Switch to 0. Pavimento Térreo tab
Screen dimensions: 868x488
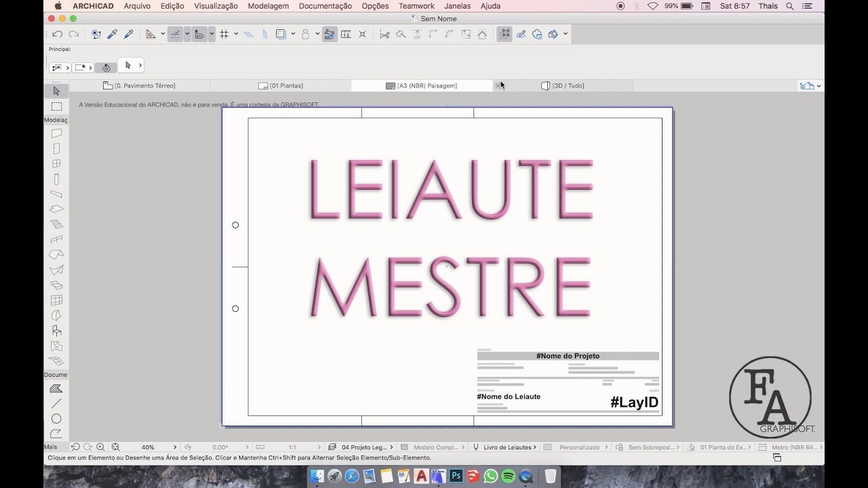140,85
